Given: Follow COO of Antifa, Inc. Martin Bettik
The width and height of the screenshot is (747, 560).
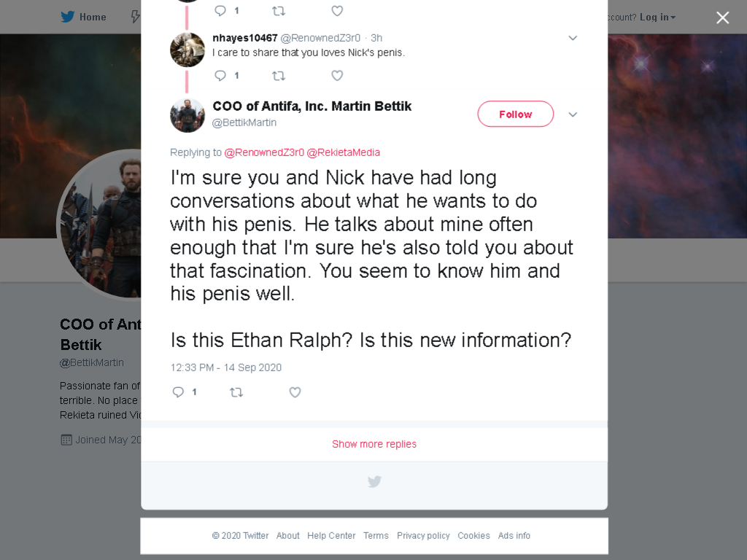Looking at the screenshot, I should (x=516, y=114).
